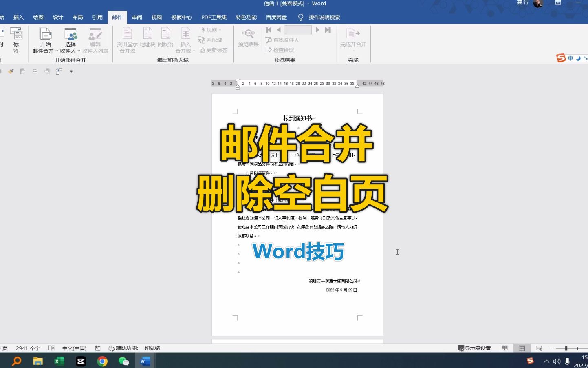588x368 pixels.
Task: Select the 邮件 (Mailings) tab
Action: [117, 17]
